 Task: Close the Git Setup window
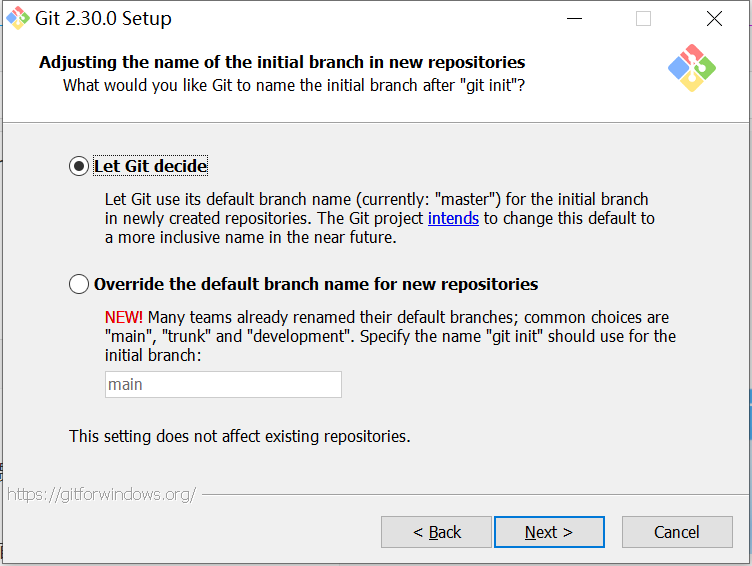(x=714, y=19)
